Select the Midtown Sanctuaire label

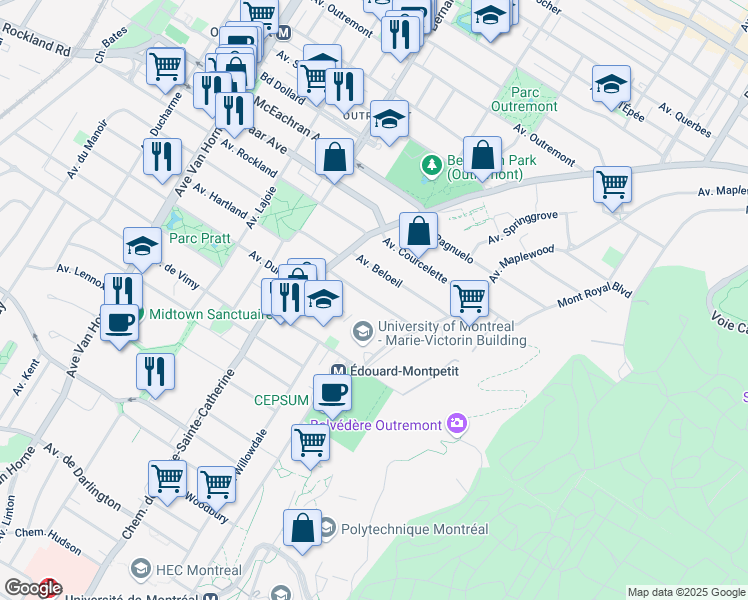tap(211, 314)
